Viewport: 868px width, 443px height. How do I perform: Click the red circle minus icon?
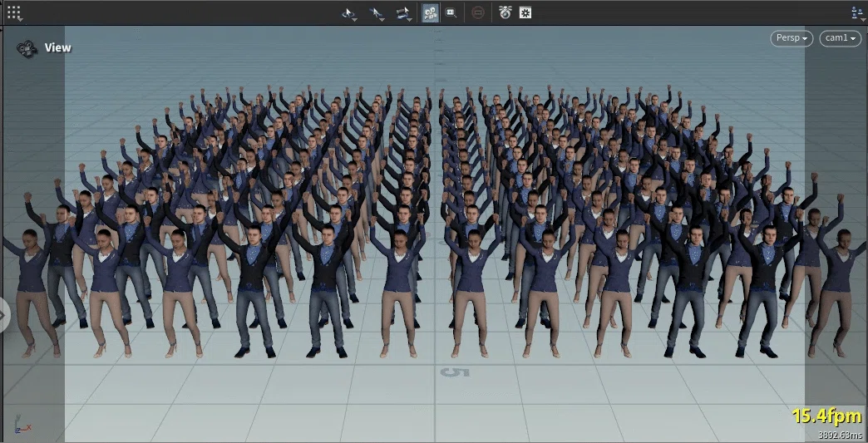click(x=478, y=12)
